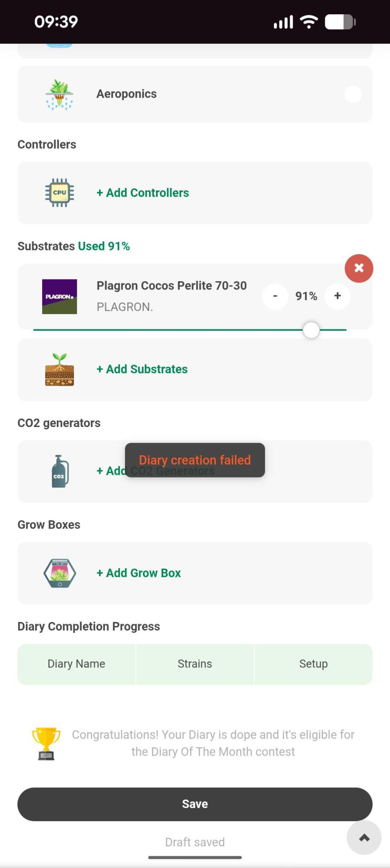
Task: Click the scroll-to-top arrow button
Action: tap(364, 838)
